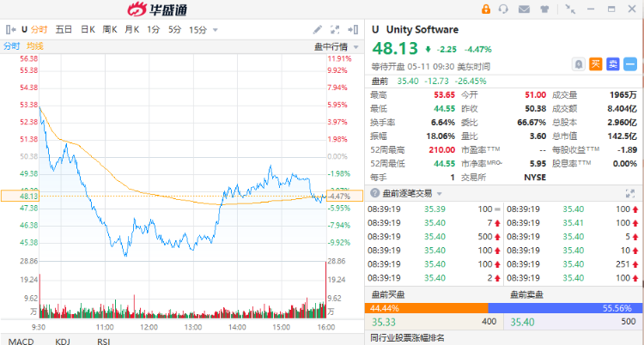Open the mail envelope icon
Image resolution: width=644 pixels, height=345 pixels.
[524, 9]
